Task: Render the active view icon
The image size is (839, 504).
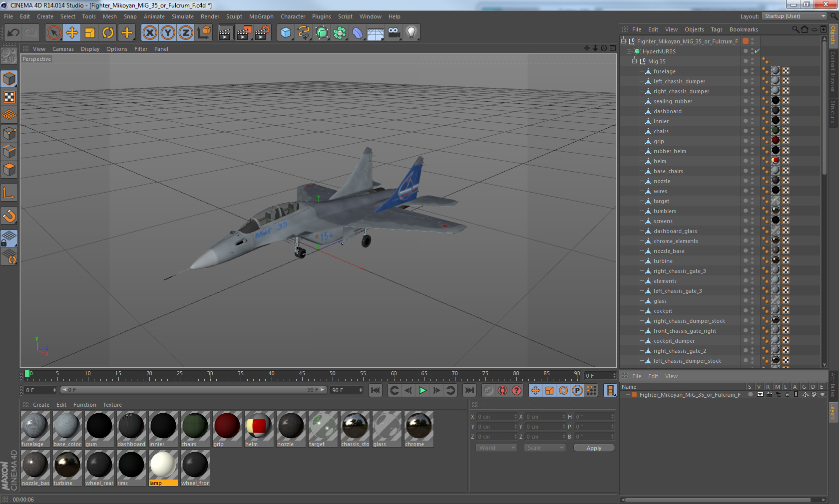Action: click(x=226, y=33)
